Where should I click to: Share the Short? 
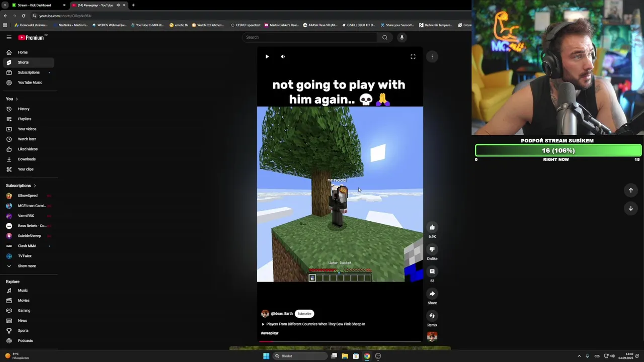click(432, 294)
